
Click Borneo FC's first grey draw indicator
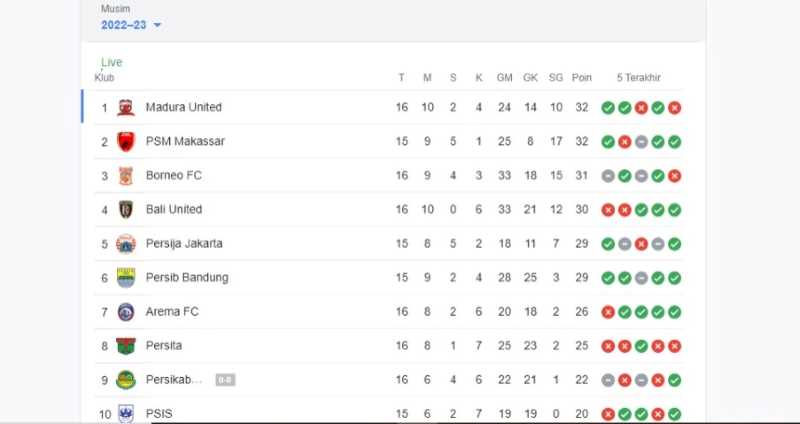pyautogui.click(x=607, y=175)
